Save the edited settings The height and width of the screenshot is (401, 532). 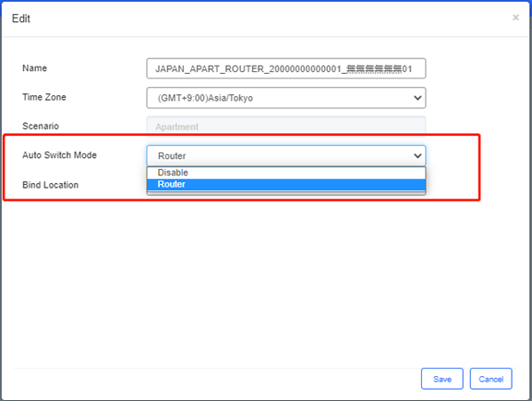pos(442,379)
